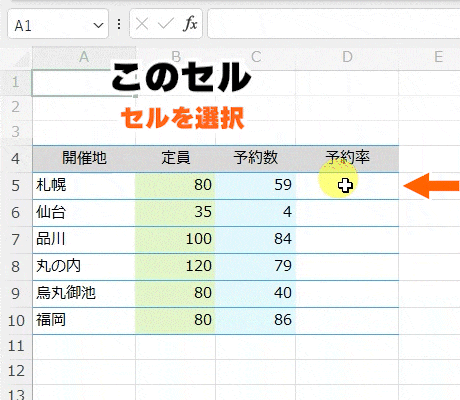Select 烏丸御池's capacity cell with 80

click(175, 294)
